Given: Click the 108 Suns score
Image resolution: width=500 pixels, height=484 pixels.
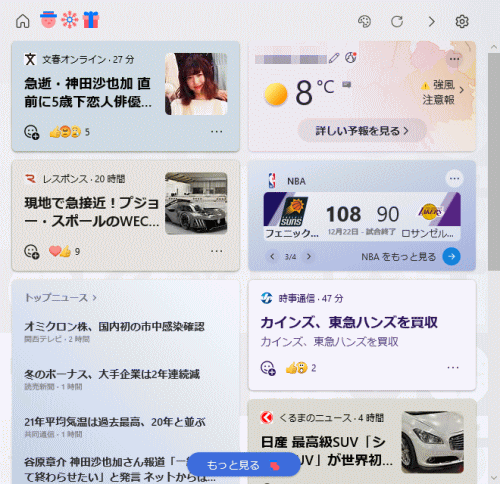Looking at the screenshot, I should [343, 214].
